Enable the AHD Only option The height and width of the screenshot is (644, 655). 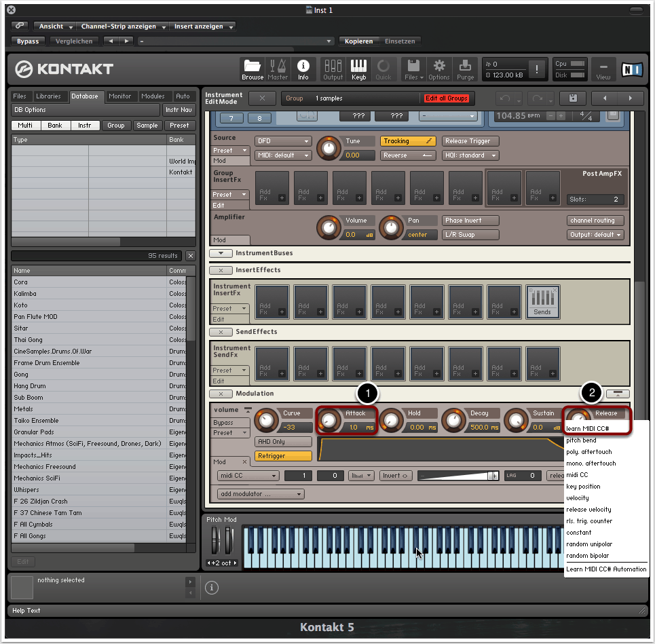283,442
